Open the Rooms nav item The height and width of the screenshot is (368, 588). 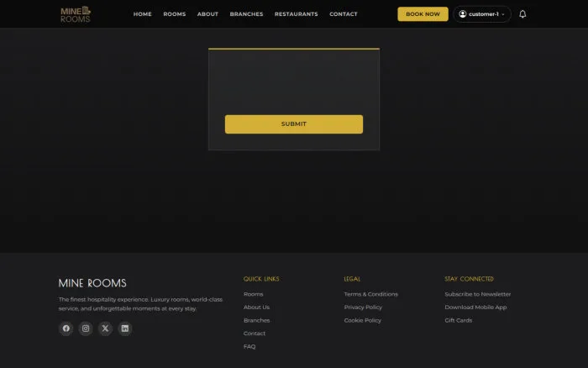click(175, 14)
